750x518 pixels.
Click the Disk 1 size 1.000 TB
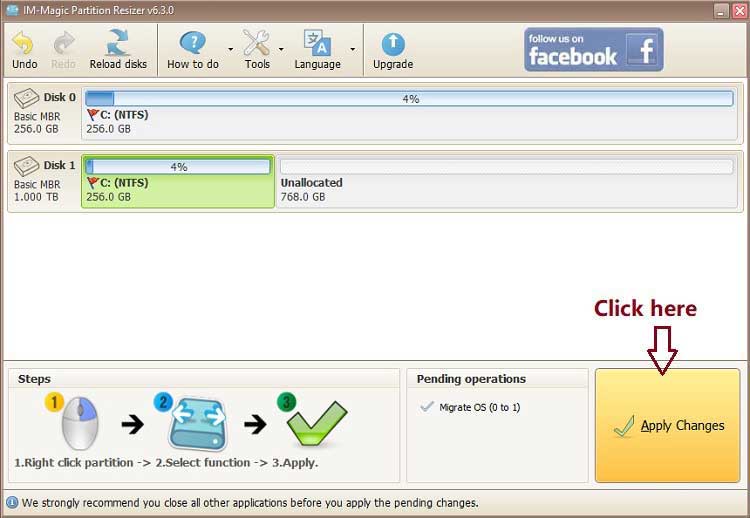(36, 197)
